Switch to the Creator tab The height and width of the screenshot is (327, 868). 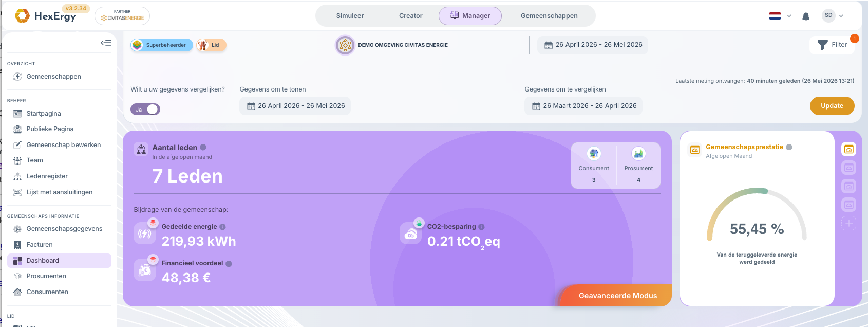[x=411, y=16]
